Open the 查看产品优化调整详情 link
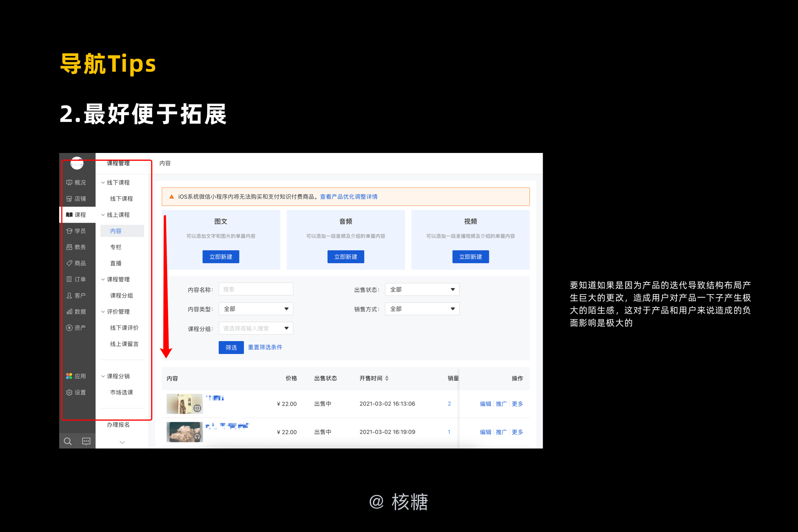This screenshot has height=532, width=798. [x=349, y=197]
